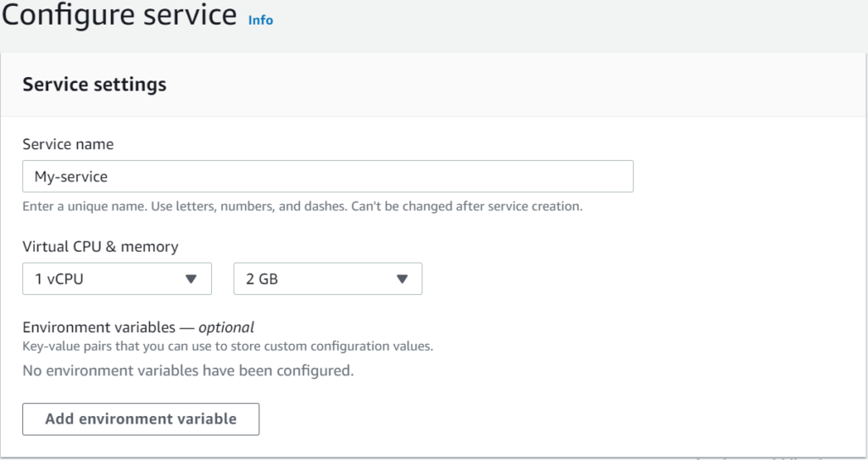This screenshot has width=868, height=460.
Task: Click the down arrow in the memory selector
Action: pos(402,279)
